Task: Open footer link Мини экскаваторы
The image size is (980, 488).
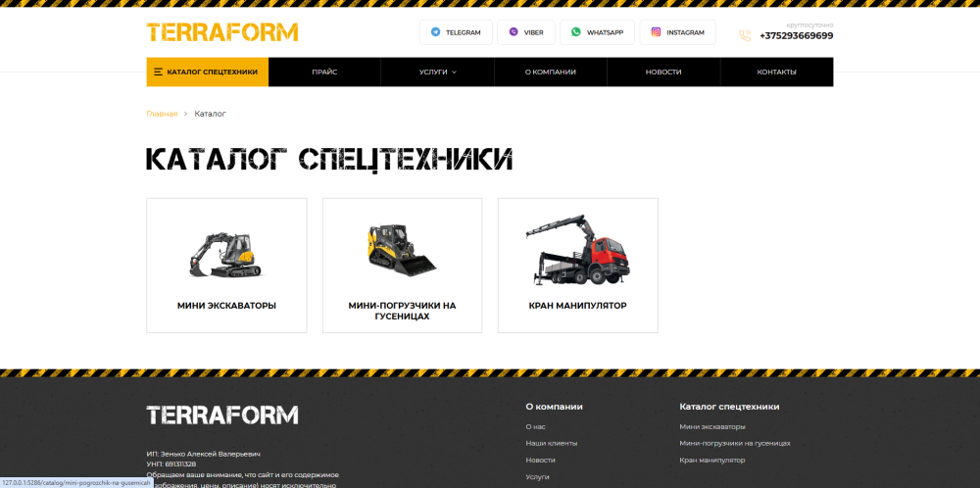Action: [712, 427]
